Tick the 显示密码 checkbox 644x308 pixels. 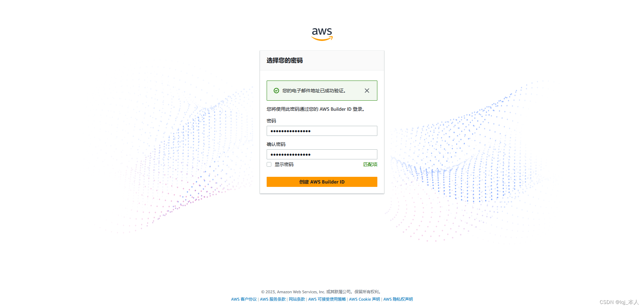tap(269, 164)
